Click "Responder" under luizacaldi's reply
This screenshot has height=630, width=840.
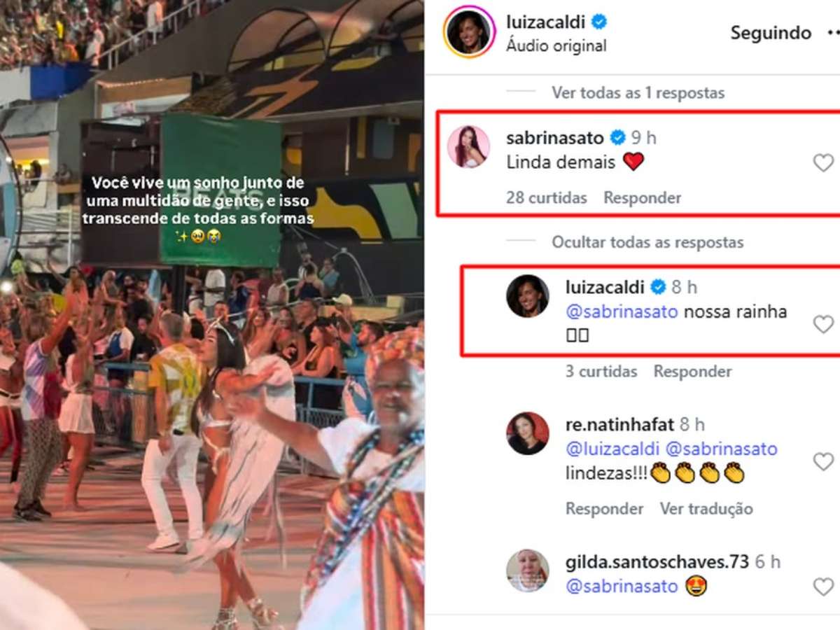click(x=692, y=372)
